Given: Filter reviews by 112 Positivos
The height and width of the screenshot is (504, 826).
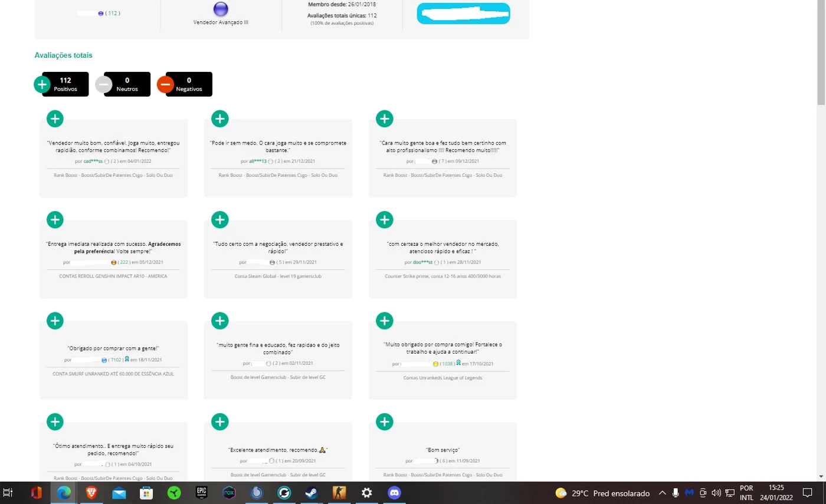Looking at the screenshot, I should pos(65,84).
